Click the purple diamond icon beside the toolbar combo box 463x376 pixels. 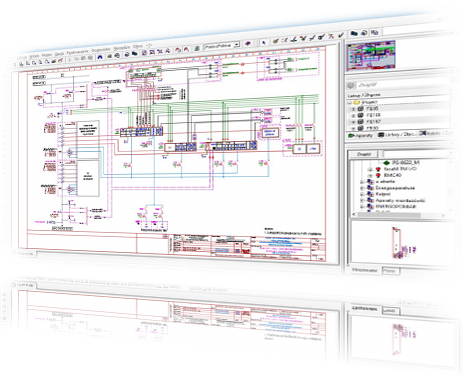pos(247,43)
